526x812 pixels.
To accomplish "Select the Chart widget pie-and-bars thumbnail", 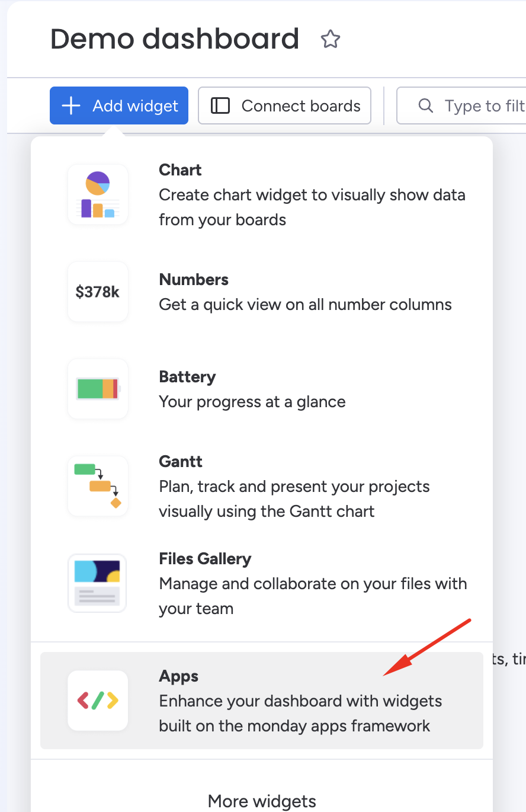I will (98, 194).
